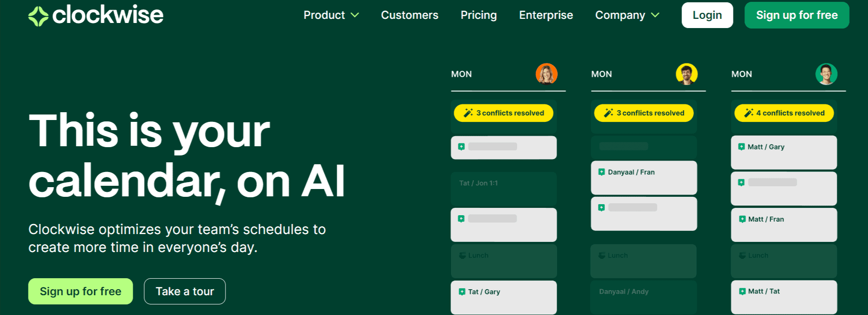Click the Lunch icon in first column
Image resolution: width=868 pixels, height=315 pixels.
click(462, 255)
